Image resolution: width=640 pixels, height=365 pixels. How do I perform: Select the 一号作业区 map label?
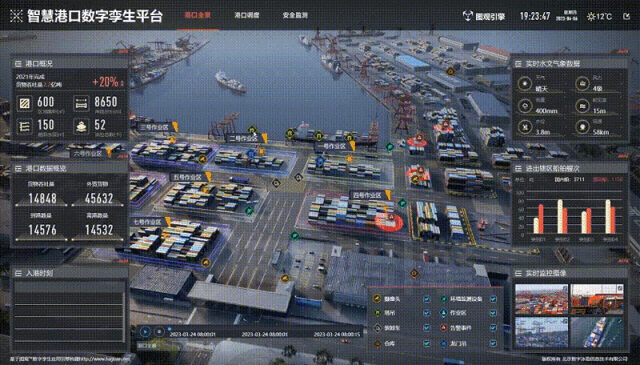(x=332, y=146)
